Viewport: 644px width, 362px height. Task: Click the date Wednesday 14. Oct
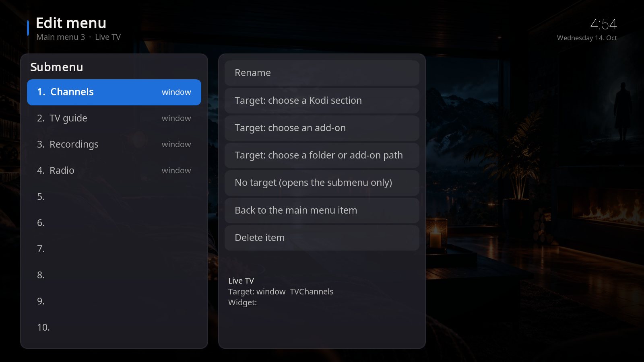[x=587, y=38]
